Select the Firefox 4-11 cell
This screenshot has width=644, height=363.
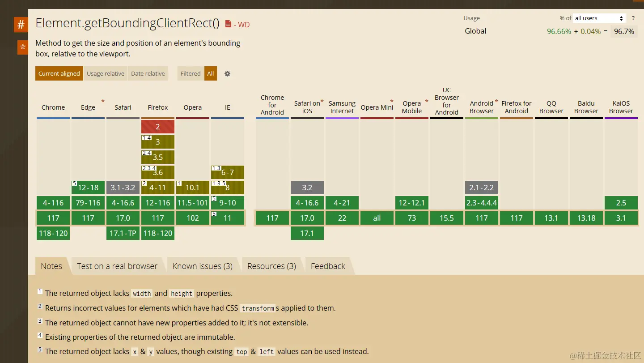(x=158, y=188)
